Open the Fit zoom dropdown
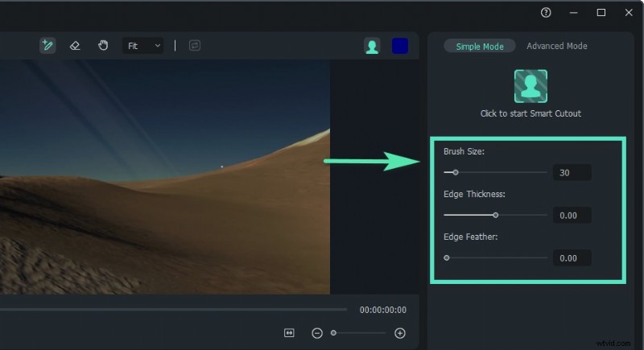The image size is (644, 350). coord(143,46)
